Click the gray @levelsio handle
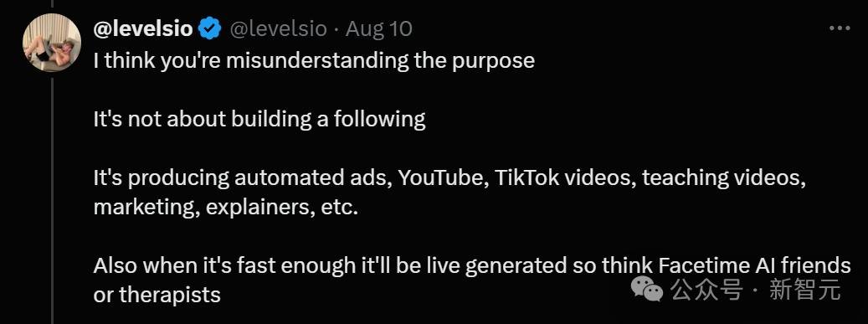The width and height of the screenshot is (868, 324). click(279, 28)
